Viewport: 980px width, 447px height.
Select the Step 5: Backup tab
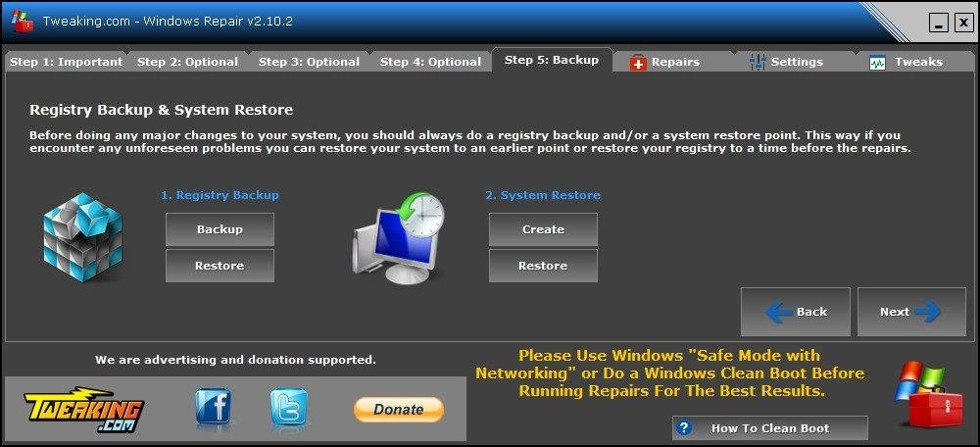[x=551, y=60]
